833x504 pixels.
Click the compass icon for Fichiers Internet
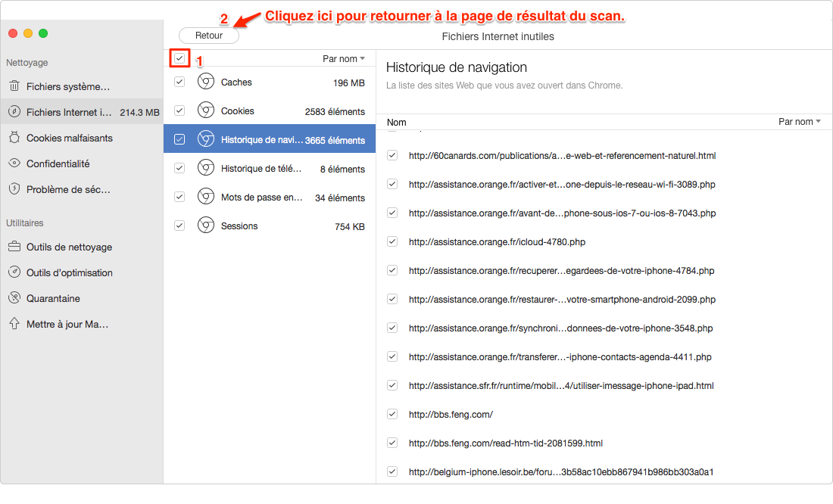coord(14,112)
